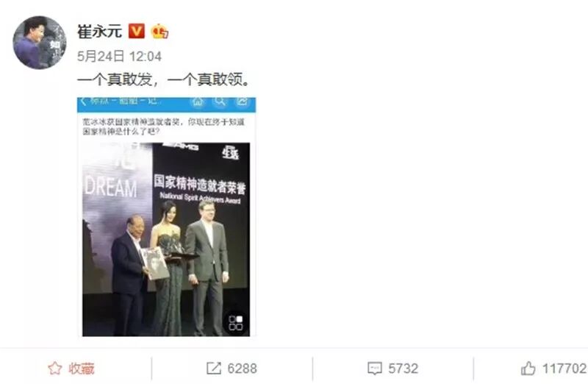
Task: Click the home icon in blue header
Action: [198, 102]
